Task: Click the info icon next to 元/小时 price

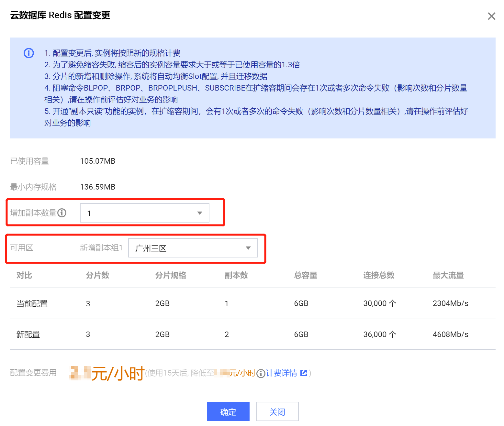Action: (261, 374)
